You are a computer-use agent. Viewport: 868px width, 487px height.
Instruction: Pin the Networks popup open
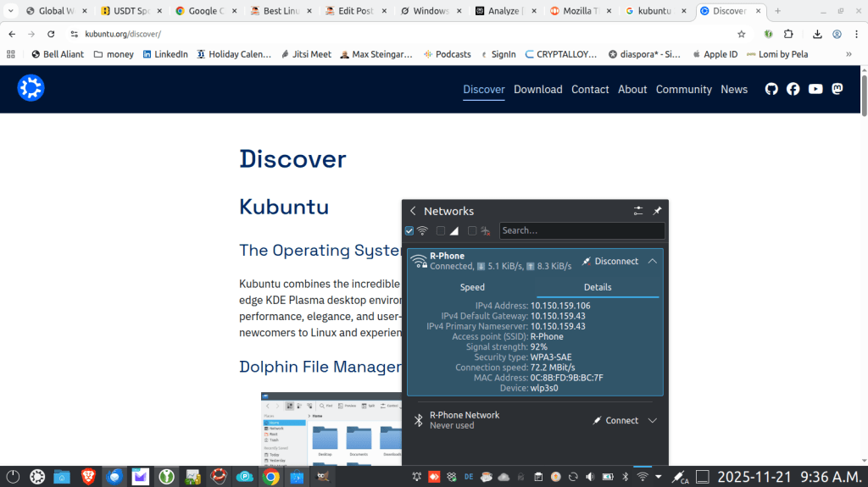point(657,211)
